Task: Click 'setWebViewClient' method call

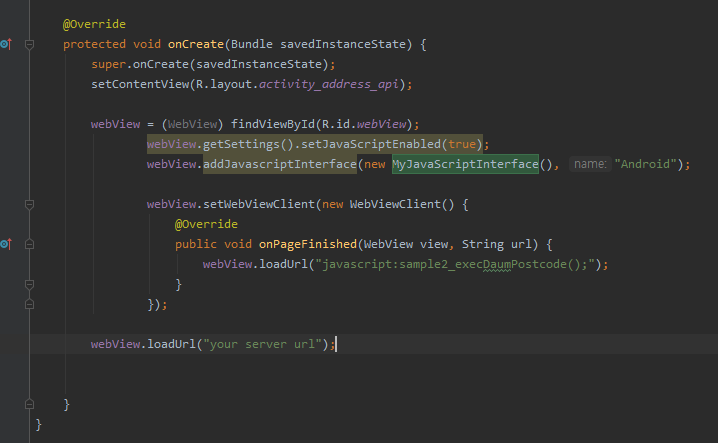Action: point(259,204)
